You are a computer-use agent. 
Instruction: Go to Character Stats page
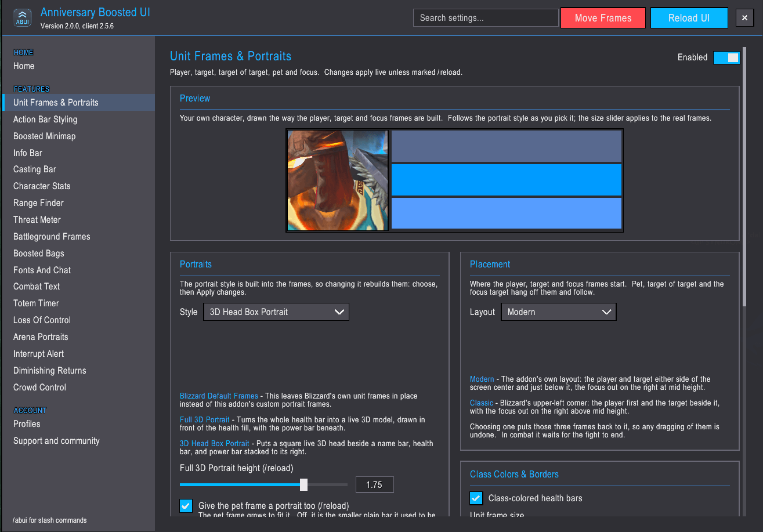click(x=42, y=186)
